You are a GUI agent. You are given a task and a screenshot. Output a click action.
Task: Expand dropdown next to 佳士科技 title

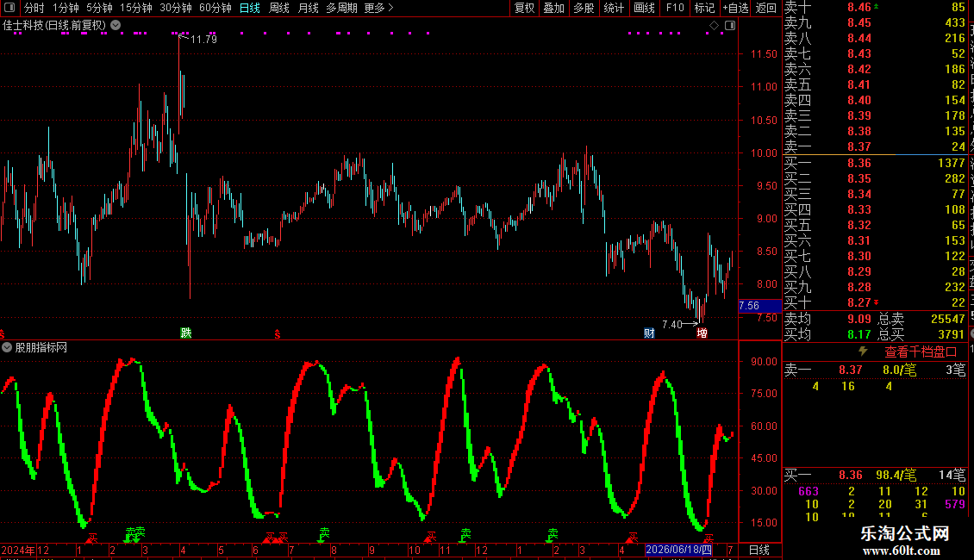coord(116,25)
